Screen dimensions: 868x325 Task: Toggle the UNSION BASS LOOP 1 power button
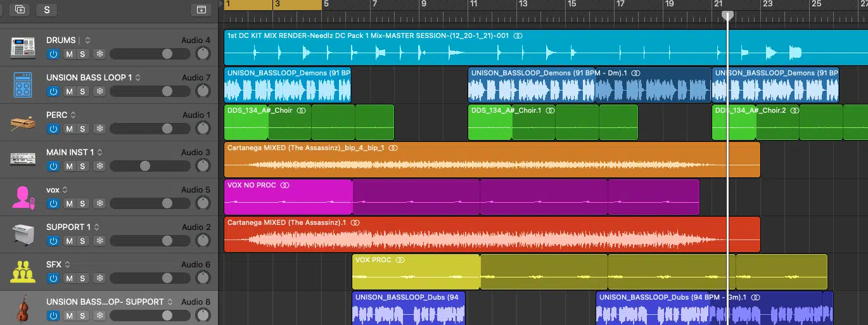pos(53,91)
